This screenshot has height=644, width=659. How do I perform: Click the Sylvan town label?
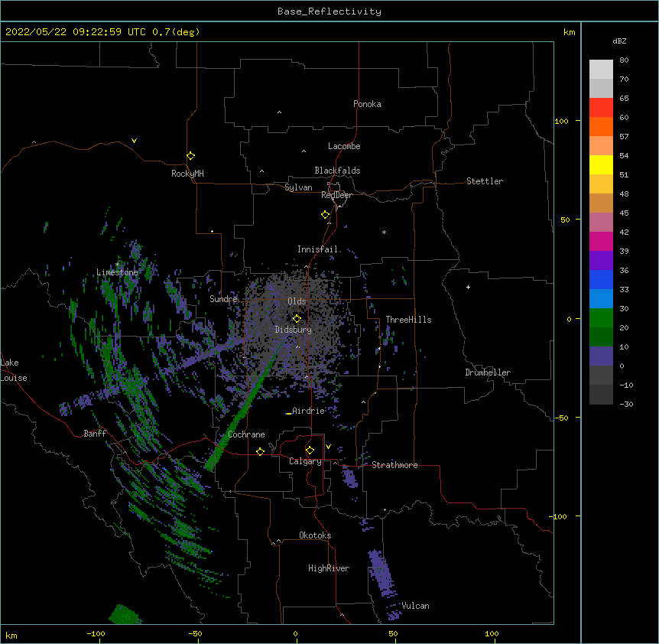point(298,187)
